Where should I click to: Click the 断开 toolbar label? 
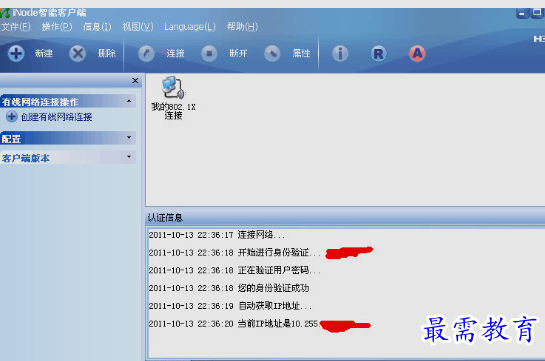pos(238,54)
